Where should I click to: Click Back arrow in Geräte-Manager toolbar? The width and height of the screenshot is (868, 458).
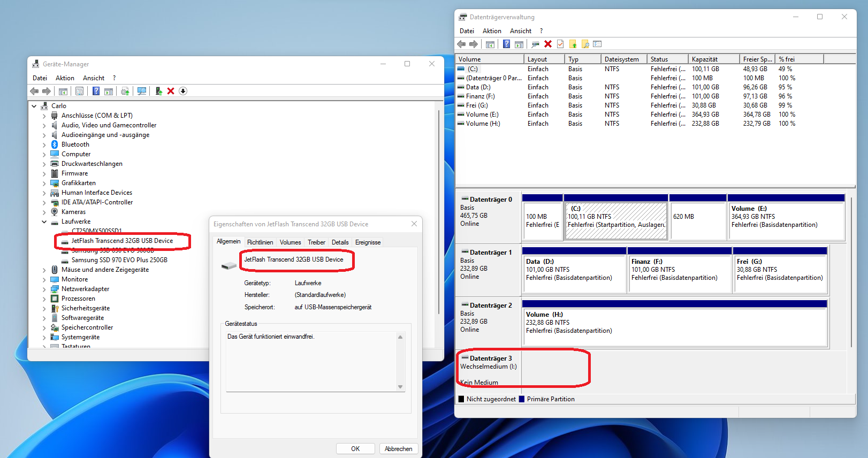point(34,91)
